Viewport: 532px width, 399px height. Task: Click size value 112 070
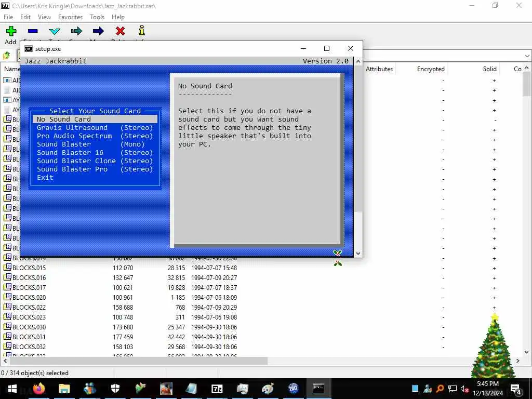coord(123,268)
